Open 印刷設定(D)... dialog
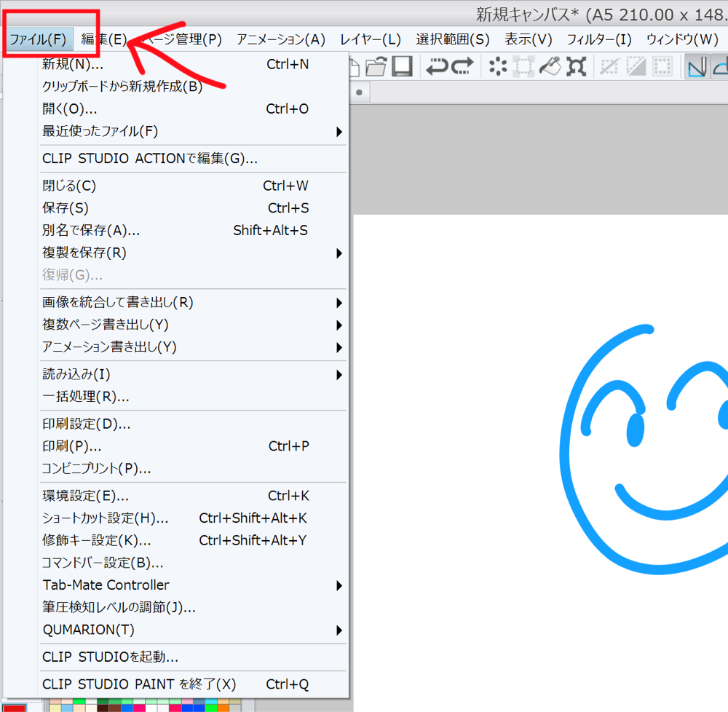Screen dimensions: 728x712 pyautogui.click(x=194, y=424)
